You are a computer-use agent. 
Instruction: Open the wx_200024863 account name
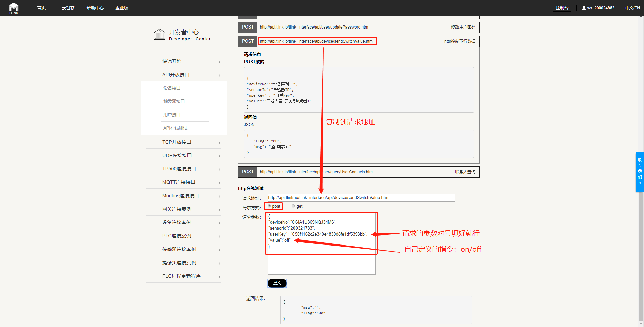tap(601, 8)
